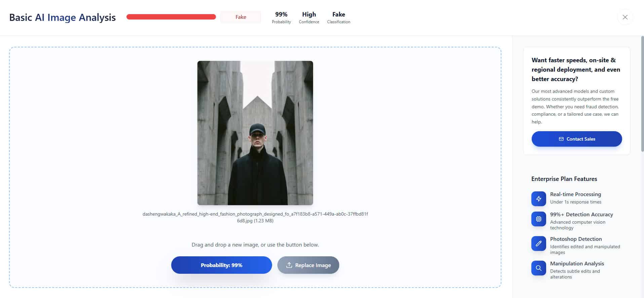This screenshot has height=298, width=644.
Task: Click the Detection Accuracy chip icon
Action: (x=538, y=219)
